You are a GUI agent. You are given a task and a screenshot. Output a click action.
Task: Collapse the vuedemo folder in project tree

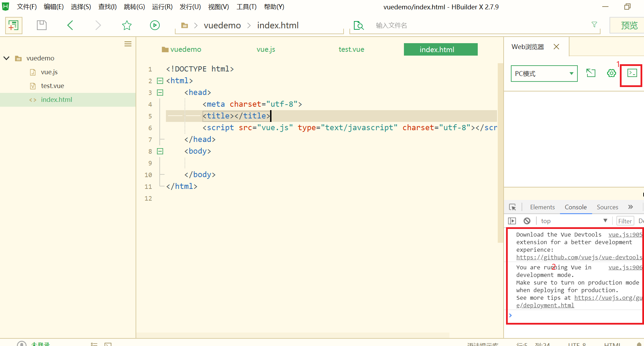(x=6, y=58)
